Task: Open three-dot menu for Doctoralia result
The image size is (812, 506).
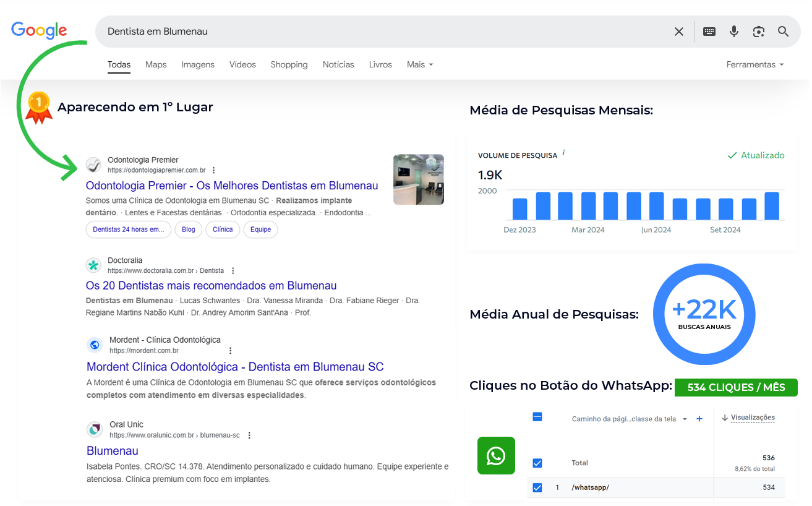Action: [233, 271]
